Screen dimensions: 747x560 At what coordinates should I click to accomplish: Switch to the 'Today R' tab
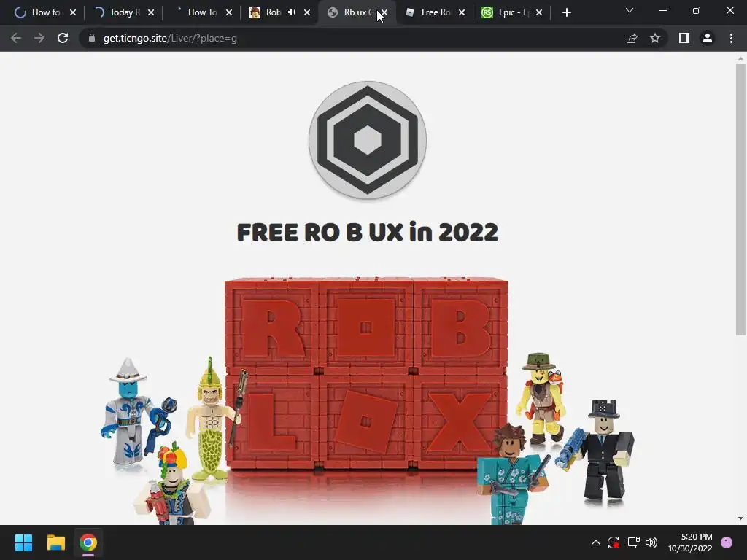(x=119, y=12)
